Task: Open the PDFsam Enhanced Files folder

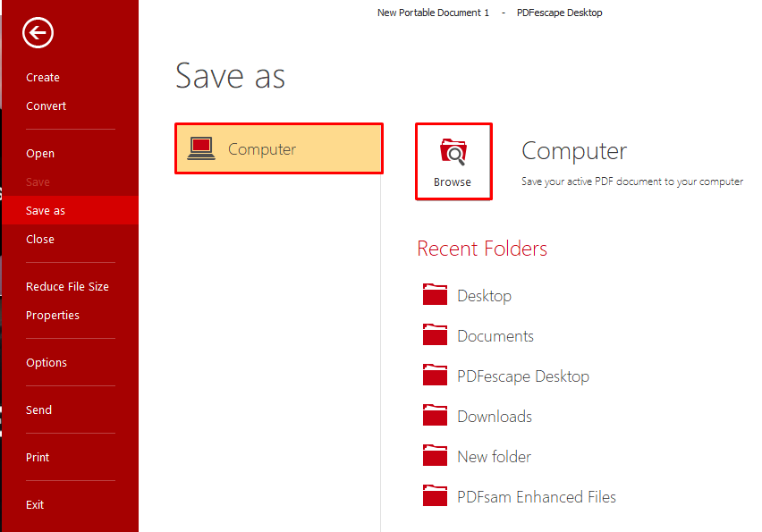Action: click(x=537, y=497)
